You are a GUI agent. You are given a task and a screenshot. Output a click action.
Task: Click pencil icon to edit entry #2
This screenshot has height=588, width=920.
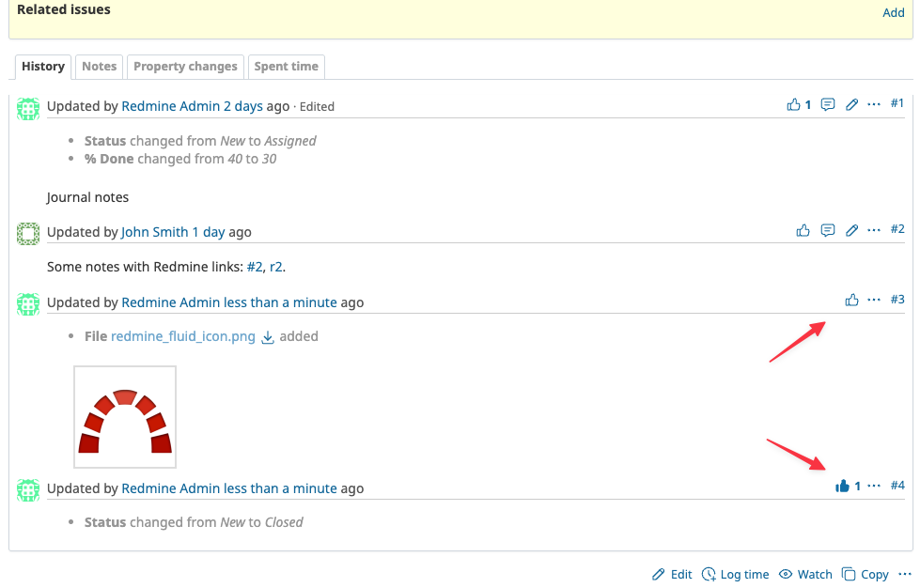(852, 230)
